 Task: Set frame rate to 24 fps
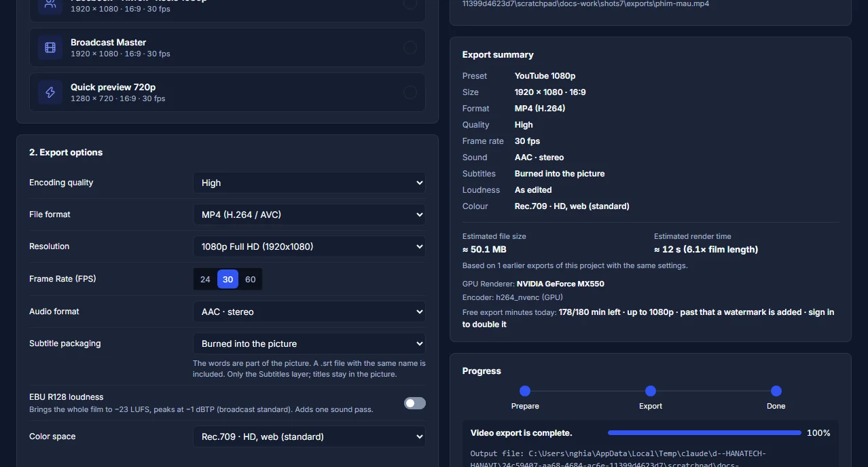[205, 279]
